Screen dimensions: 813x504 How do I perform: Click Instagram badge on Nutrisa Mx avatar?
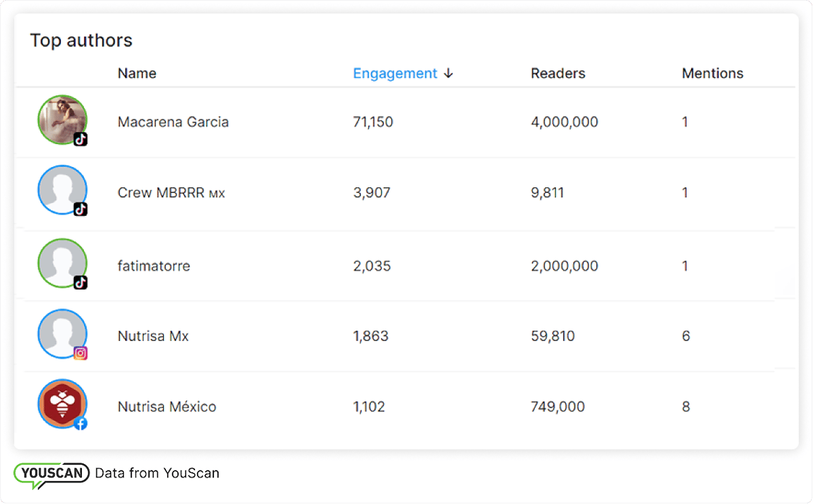click(80, 354)
